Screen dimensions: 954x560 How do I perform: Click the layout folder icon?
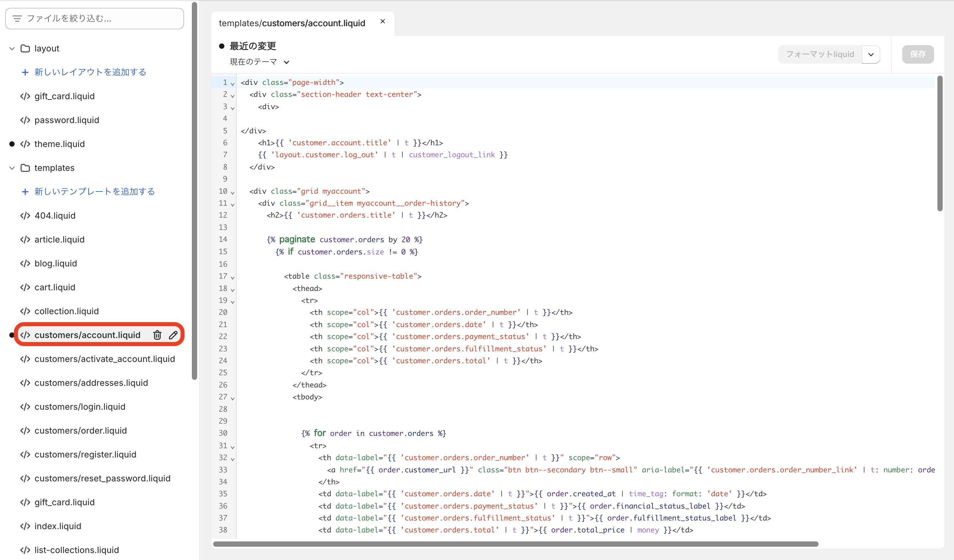(x=25, y=48)
